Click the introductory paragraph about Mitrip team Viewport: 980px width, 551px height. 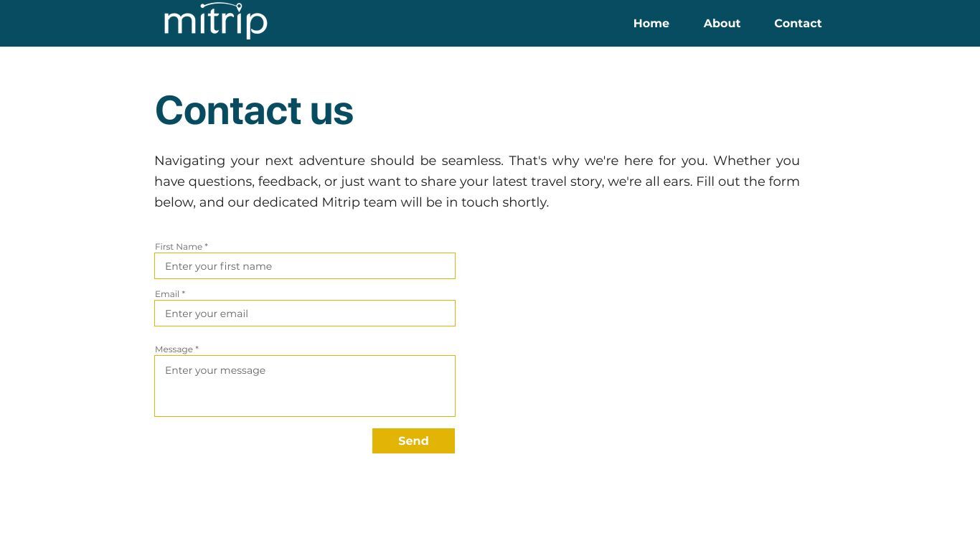(x=477, y=182)
